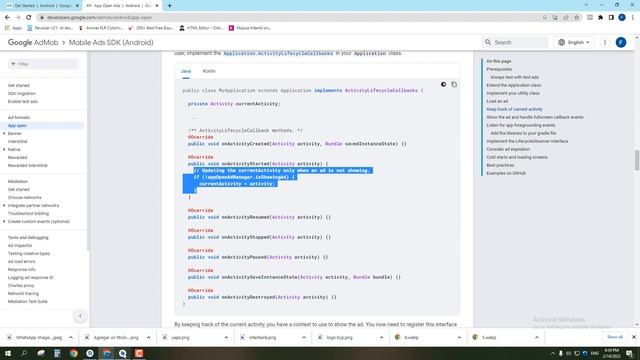Open menu for yape.png download
The width and height of the screenshot is (640, 360).
(226, 338)
